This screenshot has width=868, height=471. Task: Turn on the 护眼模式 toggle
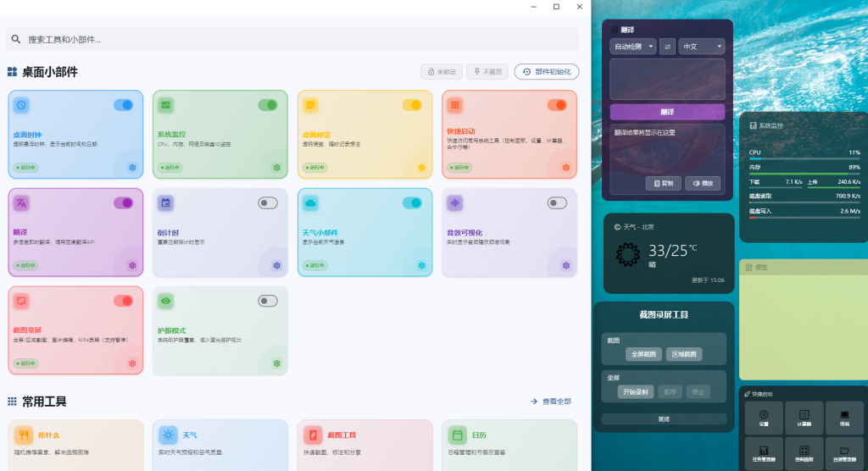(x=268, y=301)
